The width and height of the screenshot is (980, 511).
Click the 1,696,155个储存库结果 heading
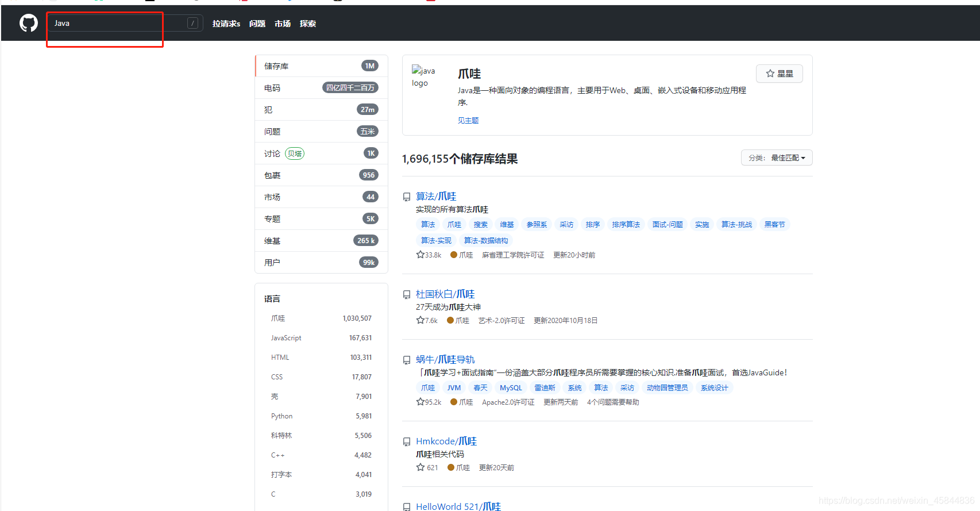[x=460, y=159]
